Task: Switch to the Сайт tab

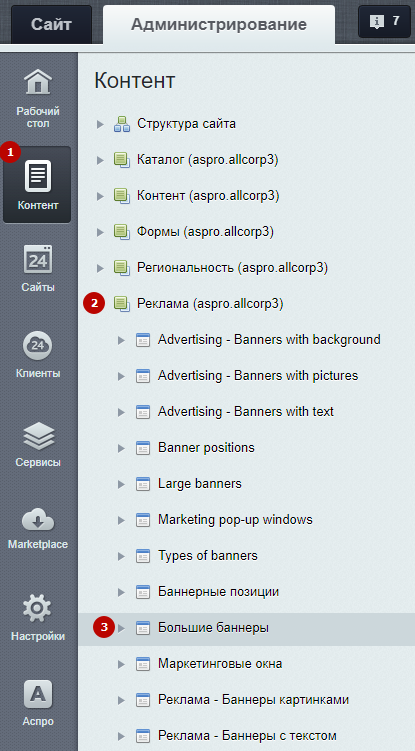Action: (x=51, y=24)
